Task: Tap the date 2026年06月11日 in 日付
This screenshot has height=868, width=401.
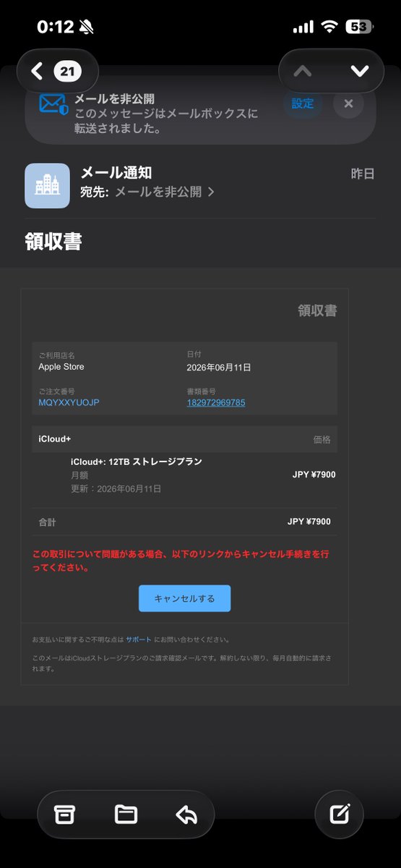Action: tap(219, 367)
